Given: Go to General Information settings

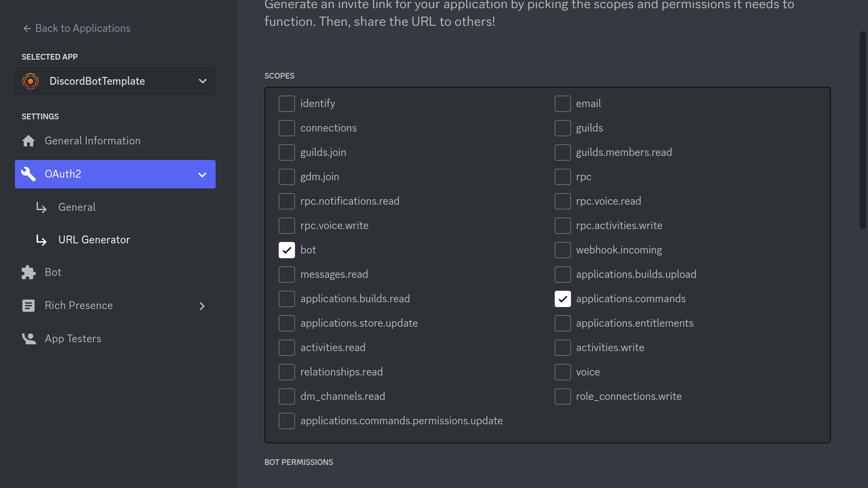Looking at the screenshot, I should pos(92,141).
